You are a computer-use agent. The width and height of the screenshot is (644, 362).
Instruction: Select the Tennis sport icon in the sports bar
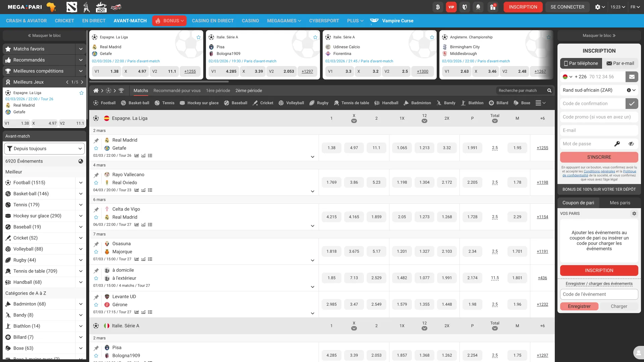pos(157,103)
